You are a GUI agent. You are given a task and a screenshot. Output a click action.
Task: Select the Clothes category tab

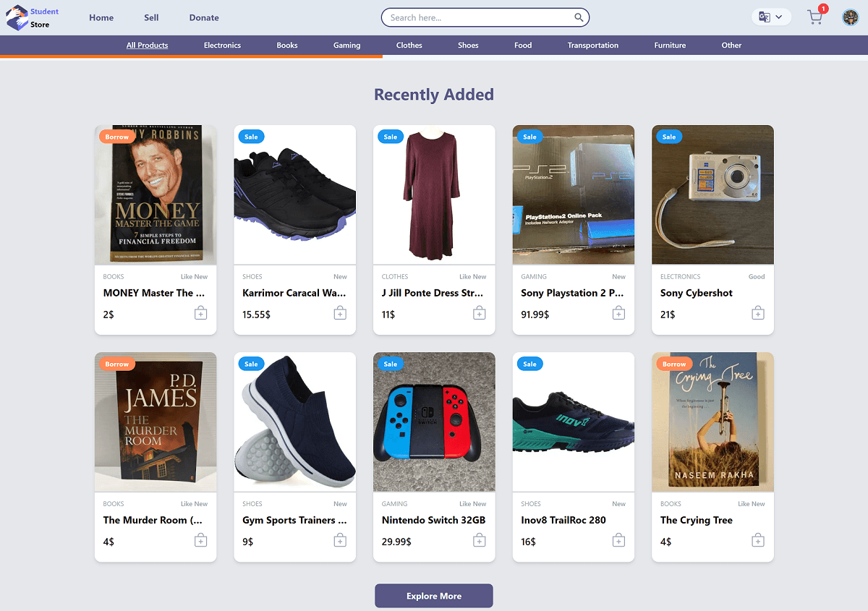coord(409,45)
